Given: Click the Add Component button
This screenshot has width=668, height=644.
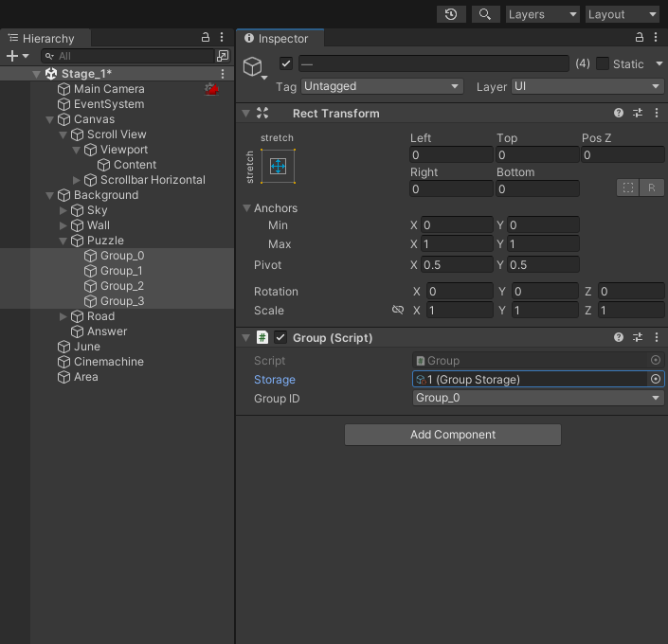Looking at the screenshot, I should coord(452,435).
